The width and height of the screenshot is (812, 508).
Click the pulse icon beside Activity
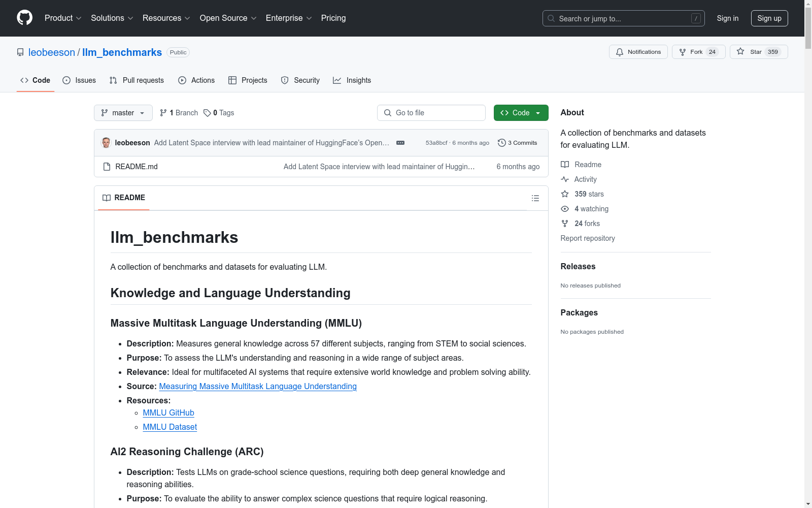click(565, 179)
